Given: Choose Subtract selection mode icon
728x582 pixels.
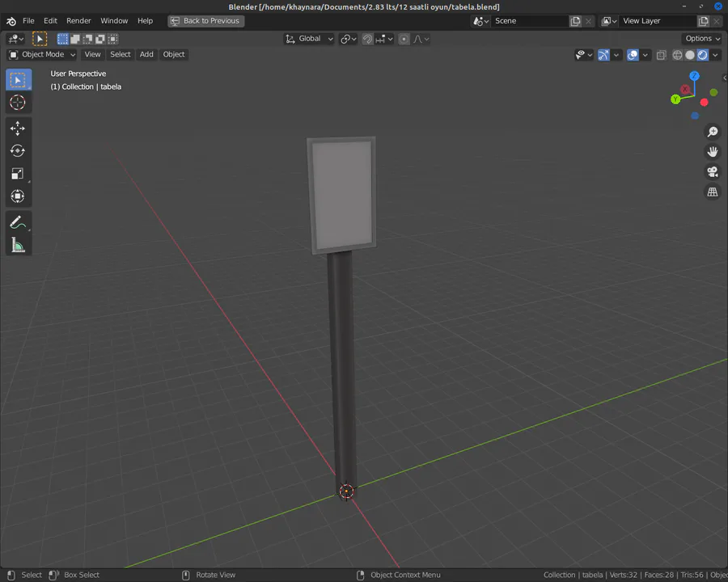Looking at the screenshot, I should click(87, 39).
